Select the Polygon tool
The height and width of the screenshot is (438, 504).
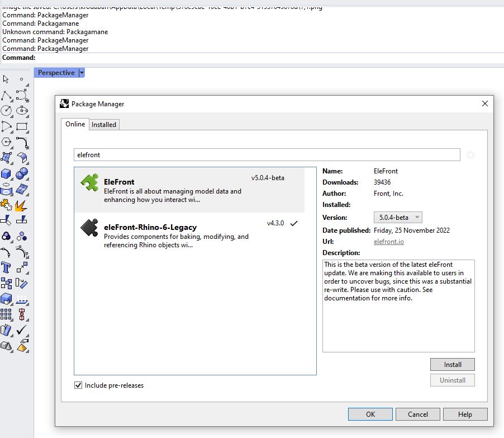(x=6, y=142)
